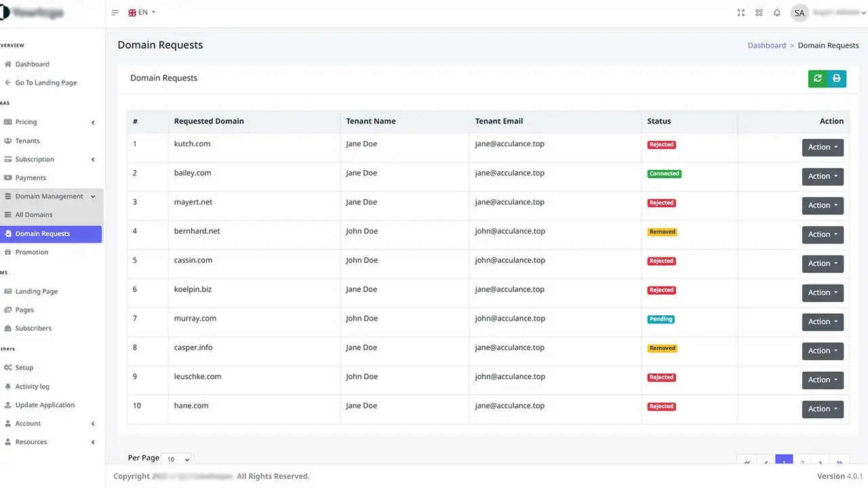
Task: Open Dashboard from the sidebar
Action: pyautogui.click(x=32, y=64)
